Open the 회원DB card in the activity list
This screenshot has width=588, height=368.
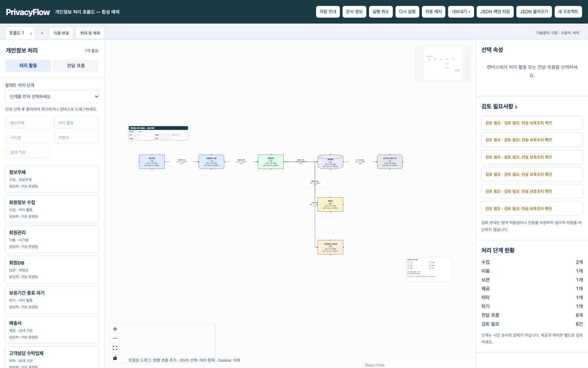pyautogui.click(x=52, y=270)
